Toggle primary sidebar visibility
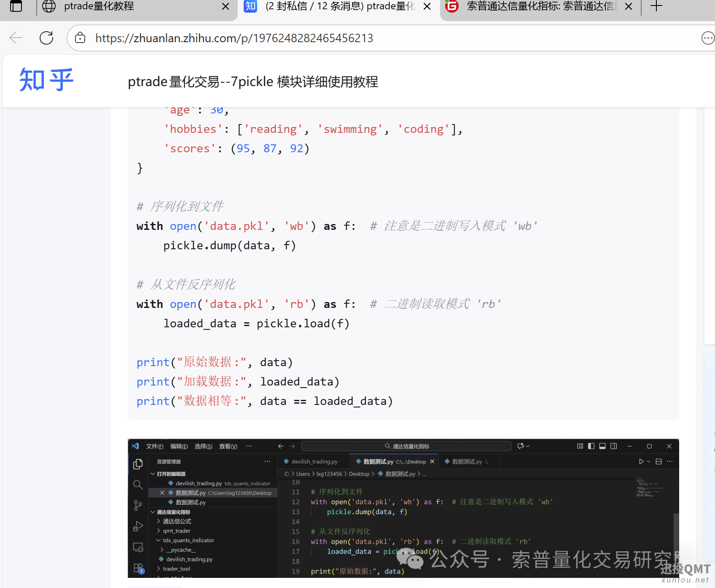 591,446
